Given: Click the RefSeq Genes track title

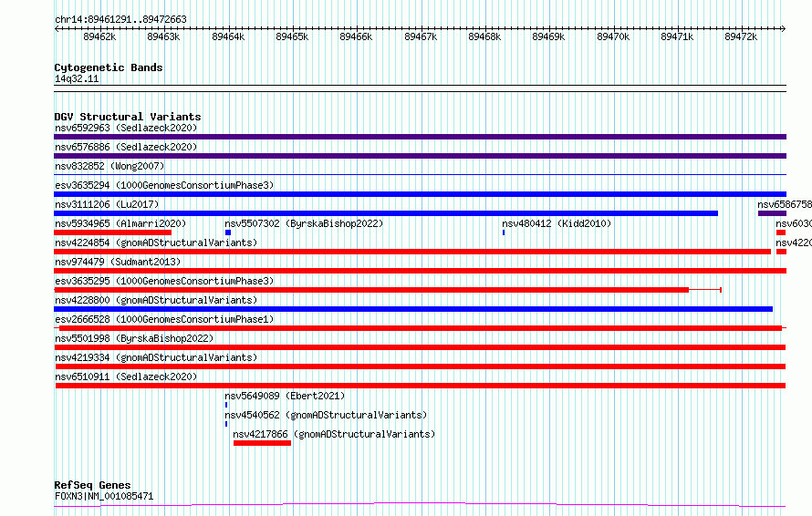Looking at the screenshot, I should (x=92, y=486).
